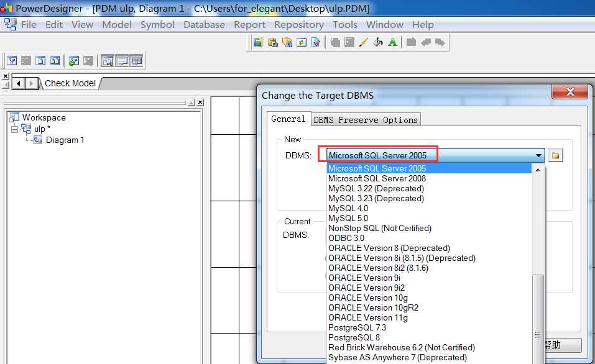Click the blue model hierarchy icon in lower toolbar

12,61
